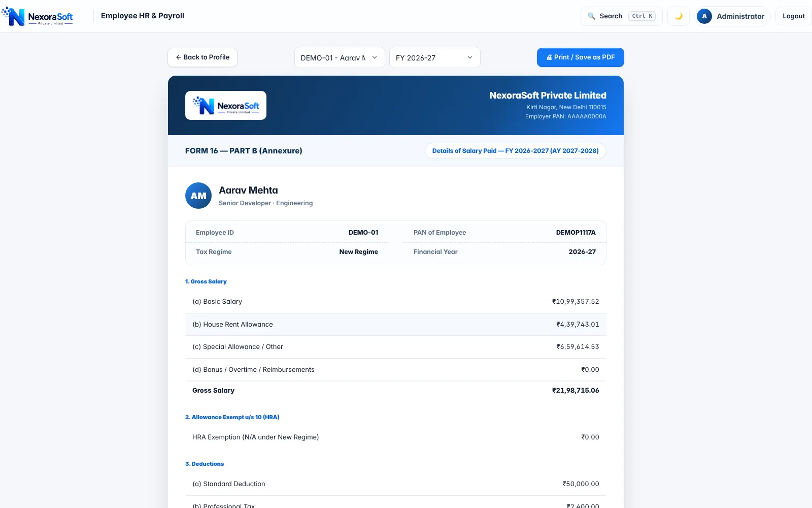Click the Employee HR & Payroll title
The image size is (812, 508).
click(143, 16)
